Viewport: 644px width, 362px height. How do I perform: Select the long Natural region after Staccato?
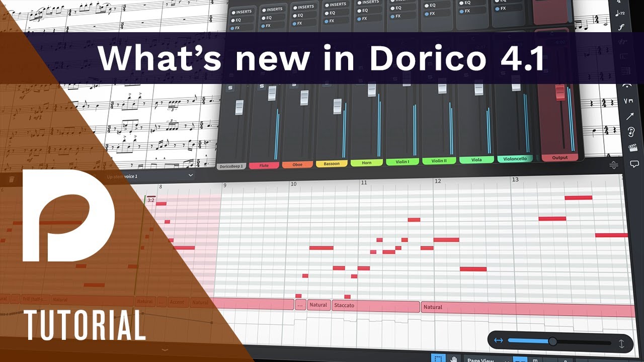click(528, 308)
